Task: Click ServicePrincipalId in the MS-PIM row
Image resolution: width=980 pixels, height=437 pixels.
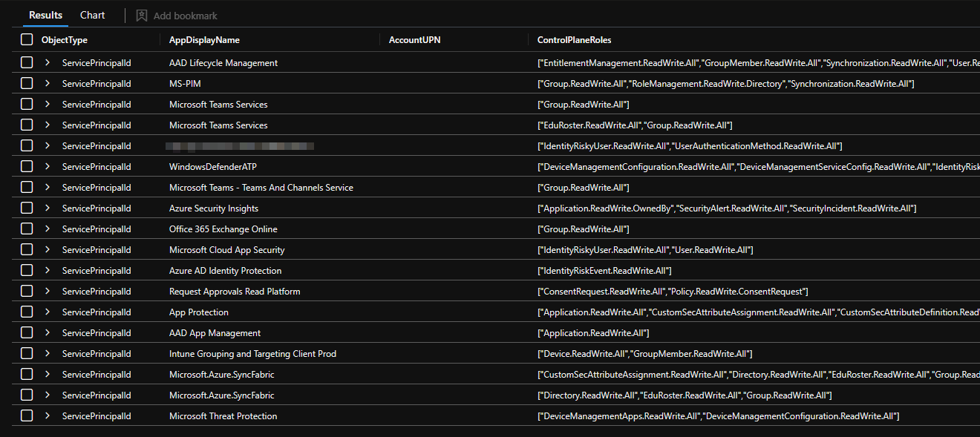Action: pos(97,84)
